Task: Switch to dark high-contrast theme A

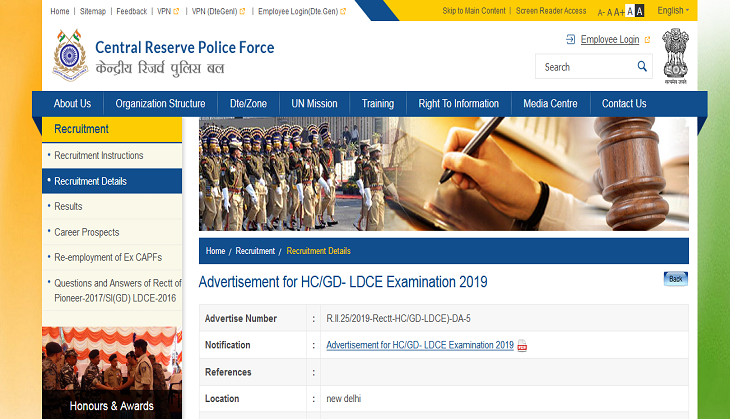Action: [x=640, y=11]
